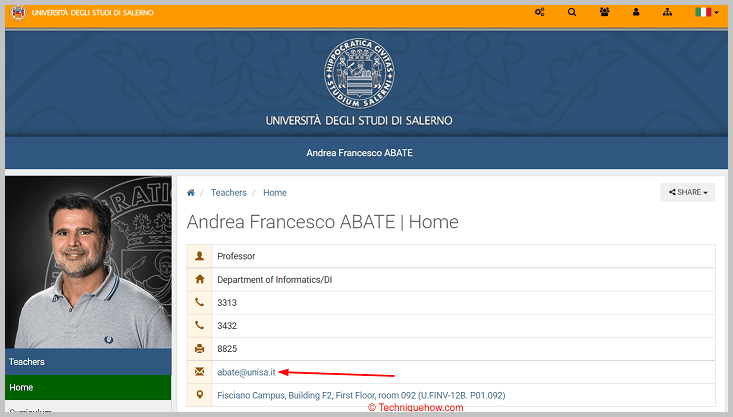The image size is (733, 417).
Task: Click the map pin icon beside Fisciano Campus
Action: click(200, 395)
